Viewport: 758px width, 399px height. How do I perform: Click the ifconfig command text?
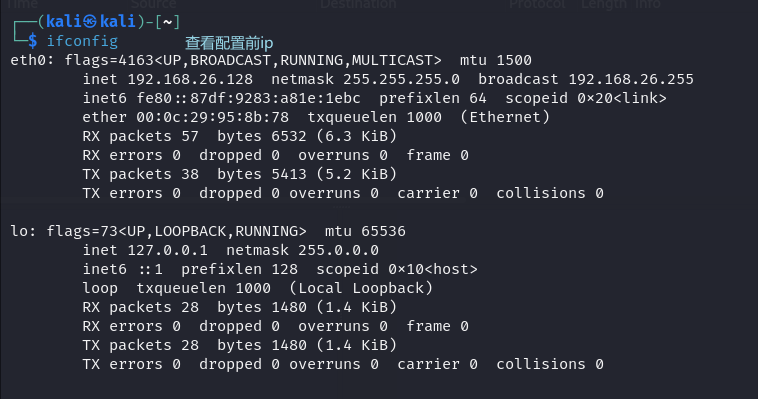82,41
